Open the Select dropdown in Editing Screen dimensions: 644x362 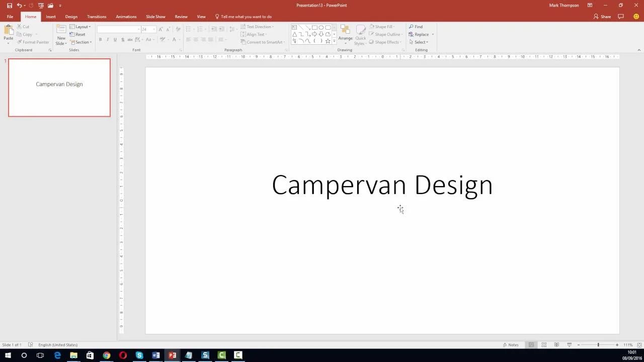point(419,42)
